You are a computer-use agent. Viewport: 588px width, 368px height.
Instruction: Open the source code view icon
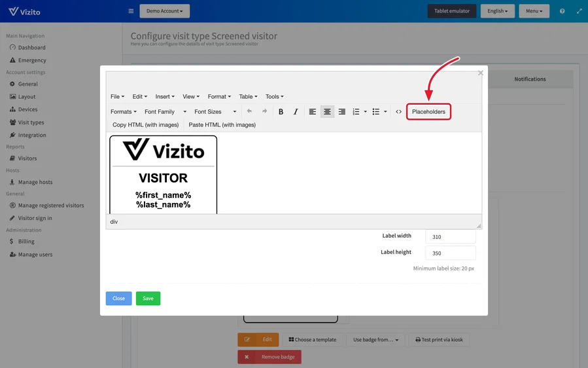(x=398, y=111)
